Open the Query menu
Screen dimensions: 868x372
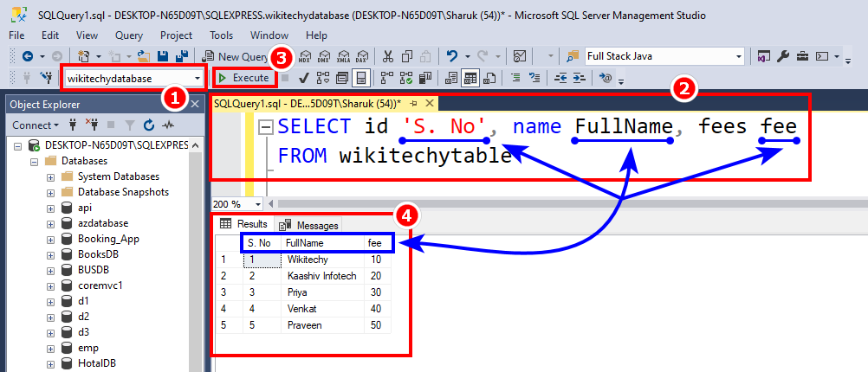(x=129, y=35)
